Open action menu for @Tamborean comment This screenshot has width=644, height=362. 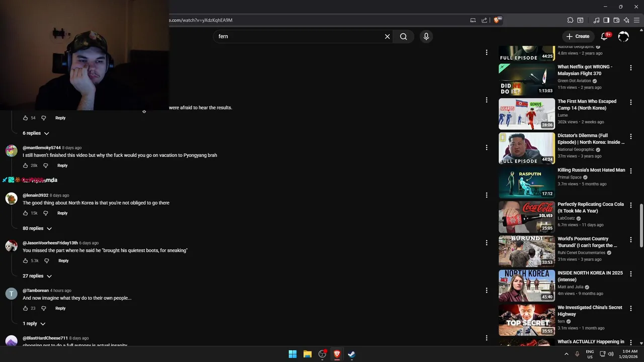click(487, 290)
